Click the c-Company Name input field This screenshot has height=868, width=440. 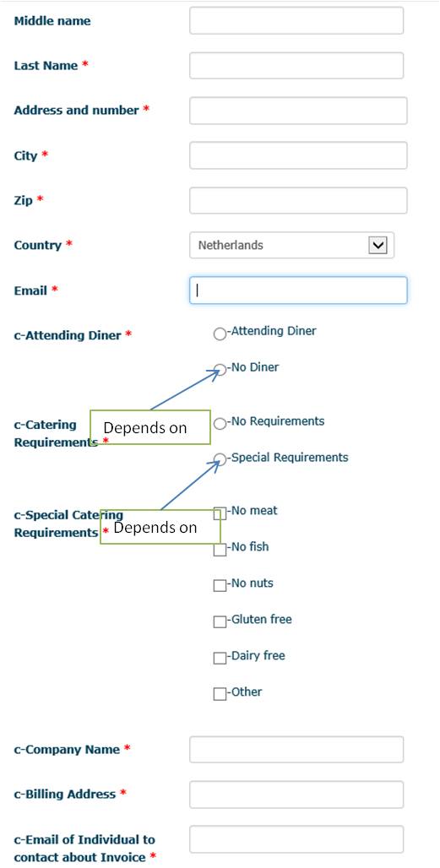296,750
